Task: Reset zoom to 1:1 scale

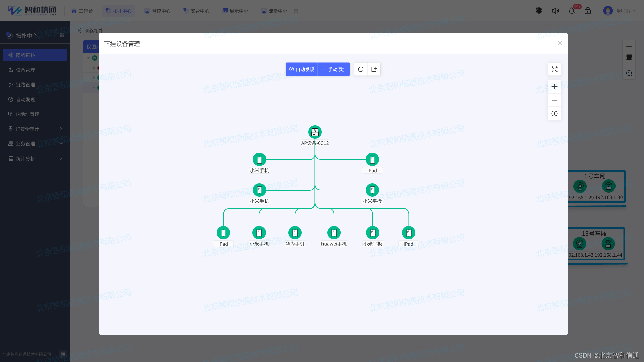Action: [x=554, y=114]
